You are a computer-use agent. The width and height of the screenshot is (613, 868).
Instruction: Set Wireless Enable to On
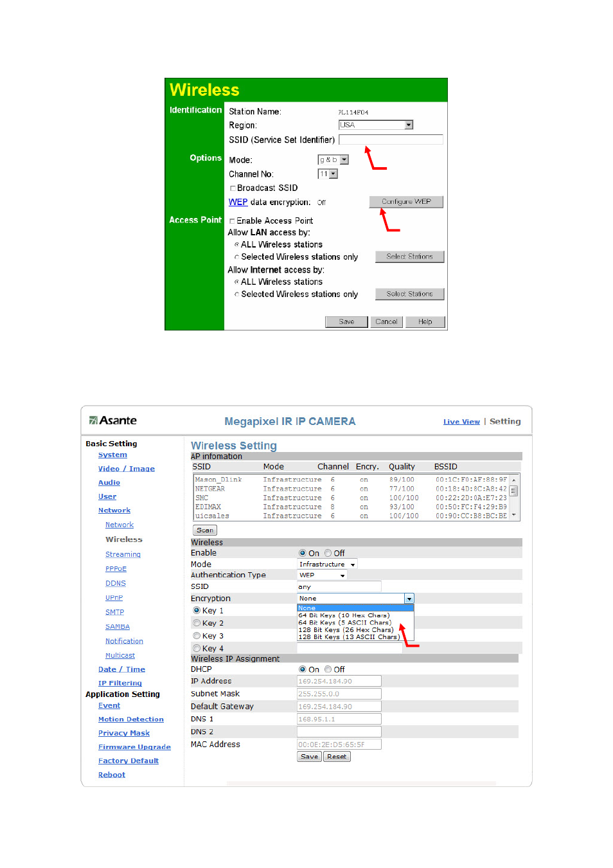point(303,553)
